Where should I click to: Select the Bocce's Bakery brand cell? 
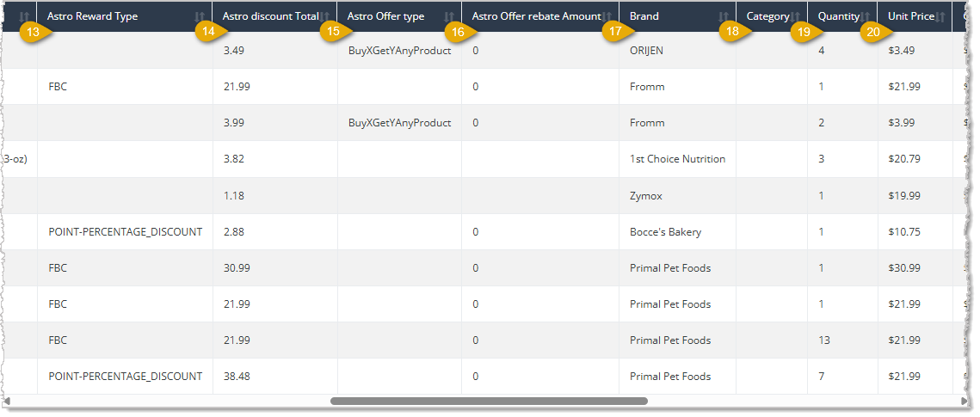click(677, 232)
